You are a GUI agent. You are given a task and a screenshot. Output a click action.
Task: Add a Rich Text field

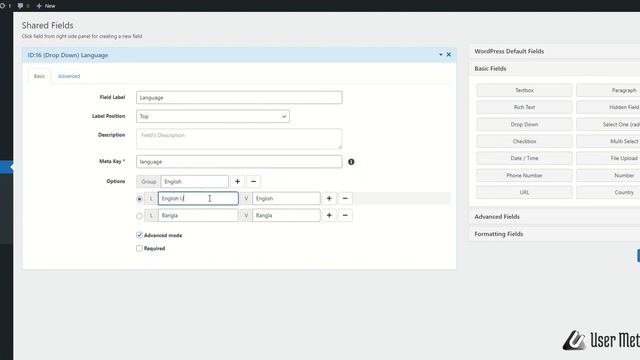524,107
